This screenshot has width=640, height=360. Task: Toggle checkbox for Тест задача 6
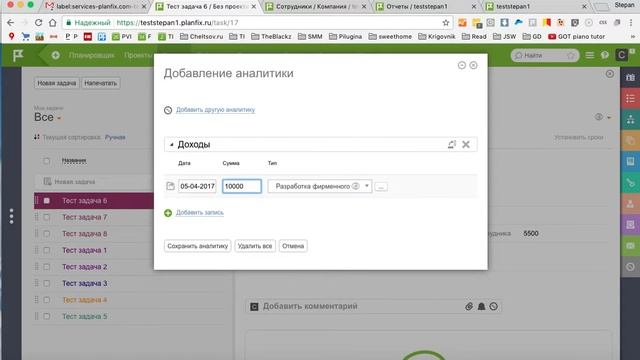pyautogui.click(x=47, y=201)
